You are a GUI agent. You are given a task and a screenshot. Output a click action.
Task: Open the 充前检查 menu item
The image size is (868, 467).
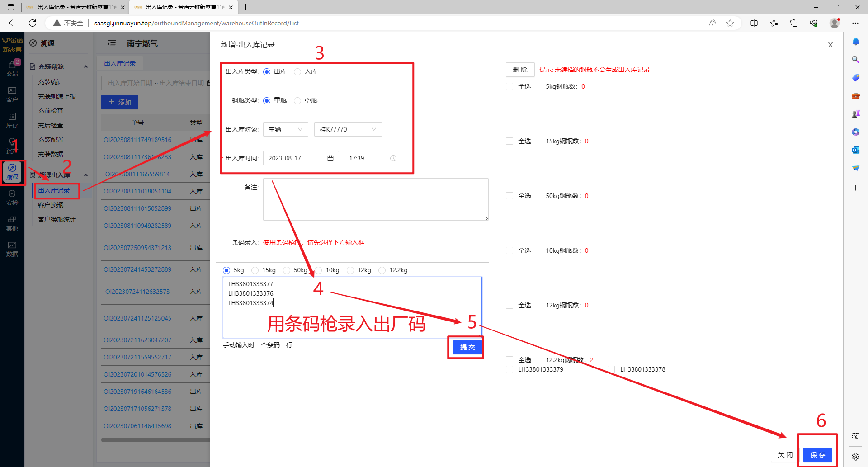pos(51,111)
